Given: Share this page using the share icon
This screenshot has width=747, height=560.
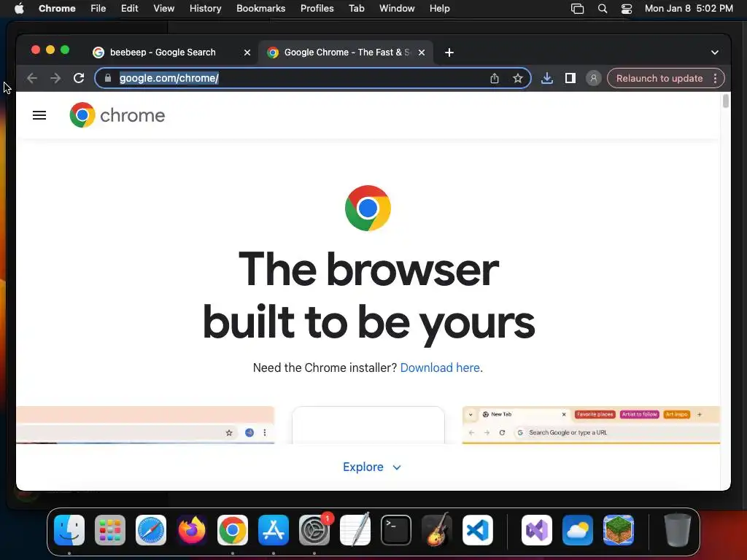Looking at the screenshot, I should pyautogui.click(x=495, y=78).
